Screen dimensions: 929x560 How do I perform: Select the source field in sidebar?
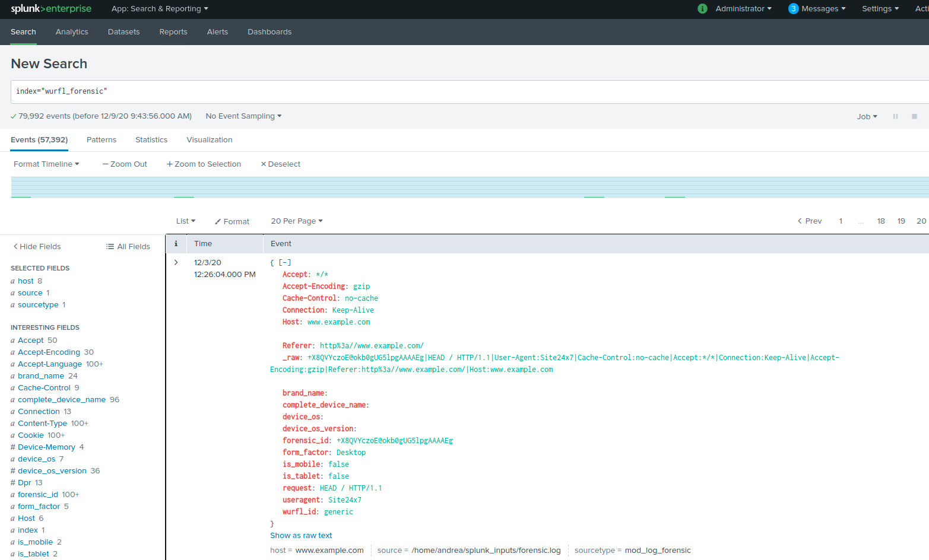click(30, 293)
